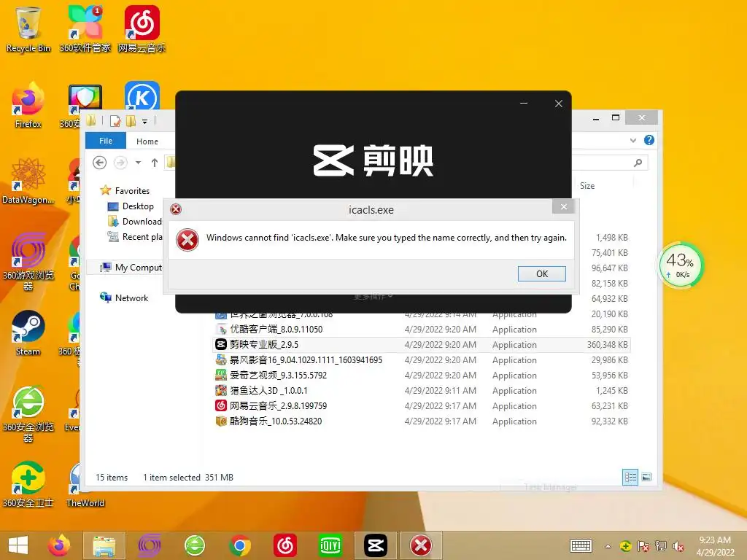Image resolution: width=747 pixels, height=560 pixels.
Task: Switch to error dialog taskbar button
Action: (421, 545)
